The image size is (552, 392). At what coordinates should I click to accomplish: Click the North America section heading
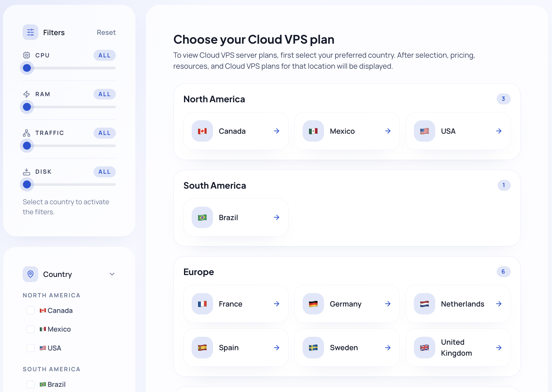coord(214,99)
